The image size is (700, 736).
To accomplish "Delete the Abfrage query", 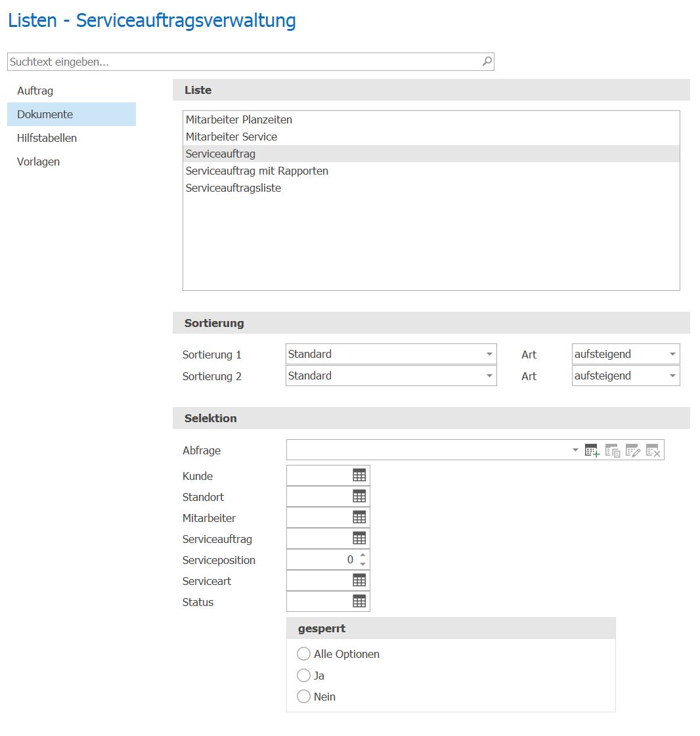I will [653, 450].
